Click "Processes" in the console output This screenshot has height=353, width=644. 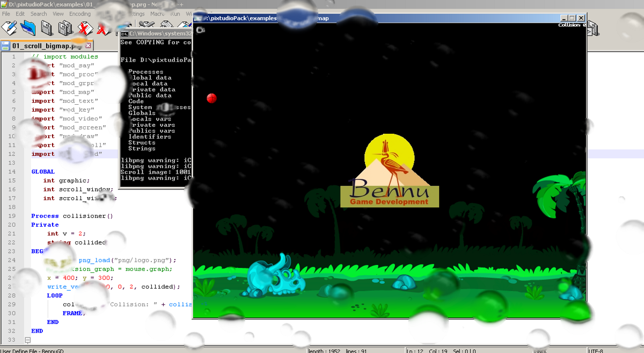146,71
